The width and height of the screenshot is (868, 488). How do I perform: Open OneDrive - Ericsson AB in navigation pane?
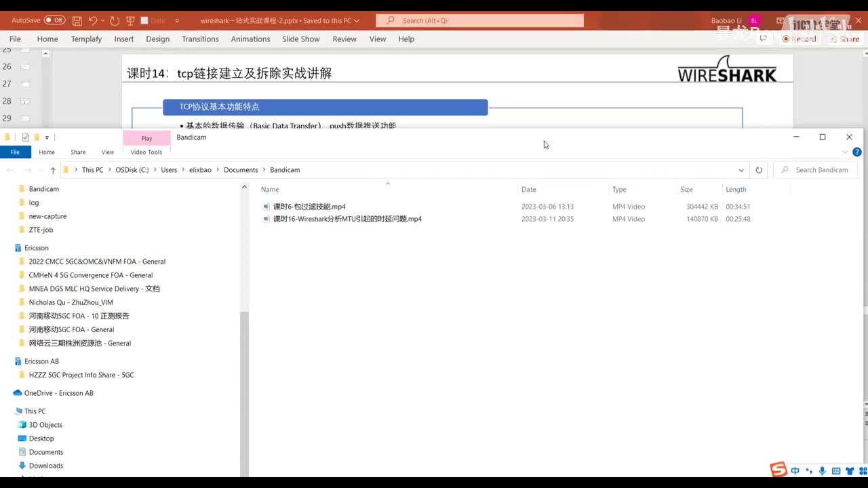pyautogui.click(x=58, y=393)
